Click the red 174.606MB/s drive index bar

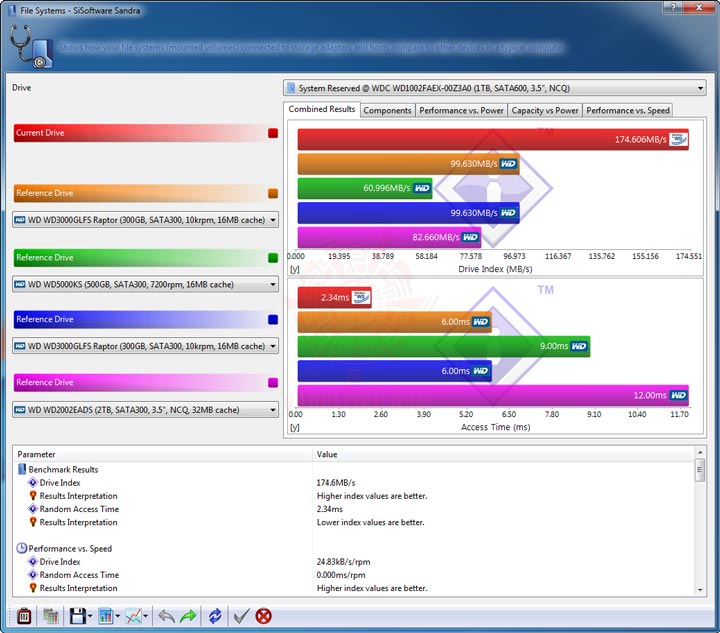pos(493,140)
